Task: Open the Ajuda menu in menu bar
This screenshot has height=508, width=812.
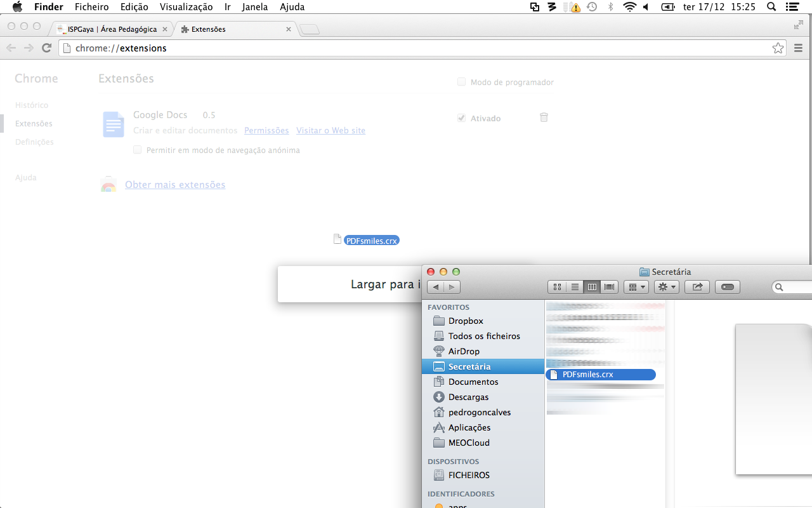Action: tap(292, 7)
